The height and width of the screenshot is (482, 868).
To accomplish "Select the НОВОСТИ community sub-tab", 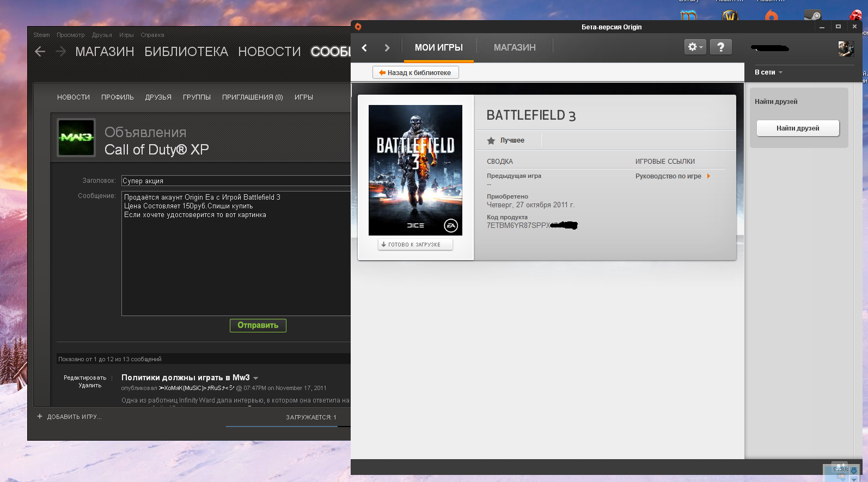I will pyautogui.click(x=74, y=97).
